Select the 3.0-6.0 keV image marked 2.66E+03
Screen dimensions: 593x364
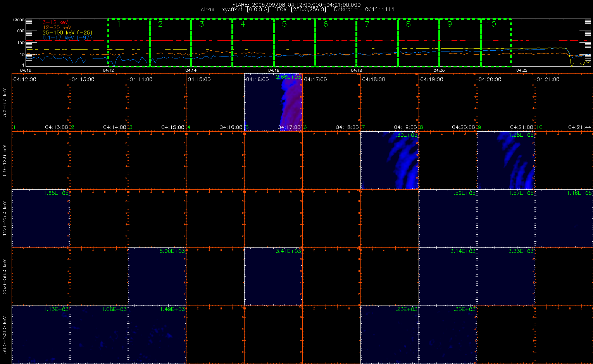[x=273, y=102]
